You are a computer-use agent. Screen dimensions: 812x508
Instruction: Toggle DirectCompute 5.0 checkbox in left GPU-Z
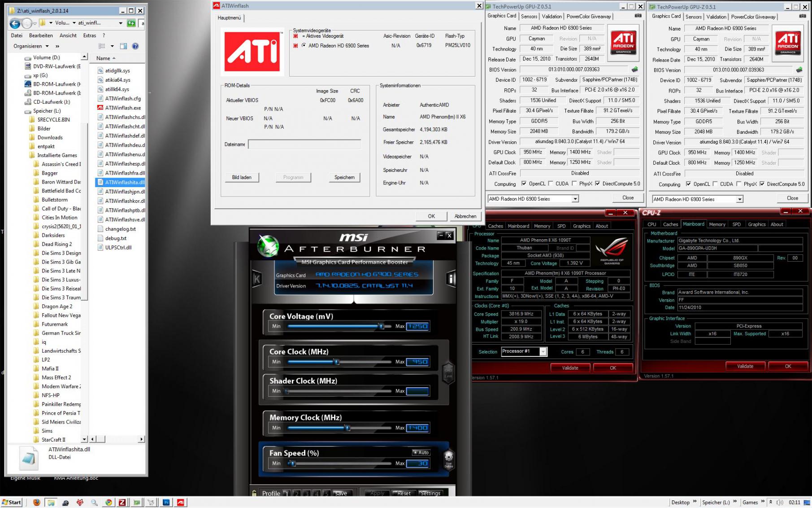(x=597, y=184)
